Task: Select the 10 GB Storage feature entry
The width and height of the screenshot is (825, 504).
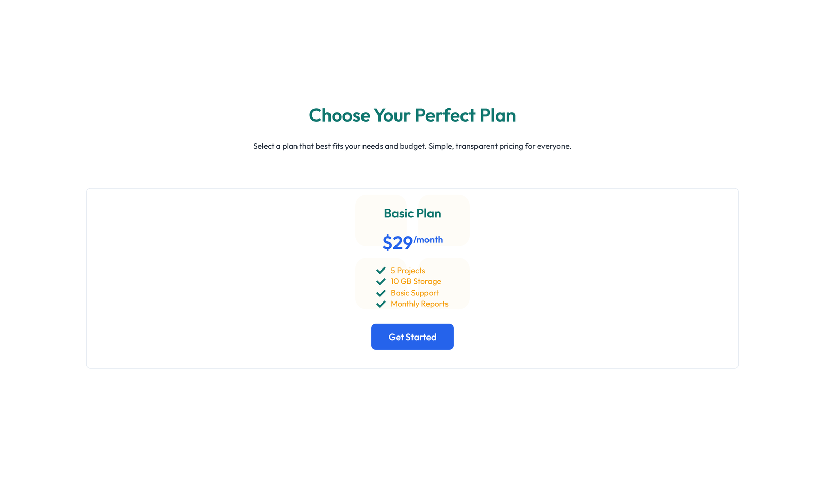Action: point(415,281)
